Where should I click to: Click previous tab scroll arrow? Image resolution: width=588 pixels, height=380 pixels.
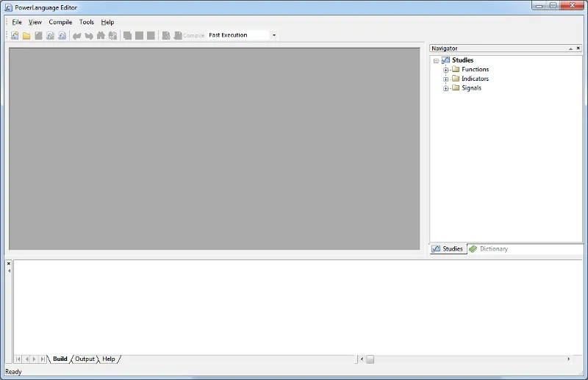[x=26, y=359]
